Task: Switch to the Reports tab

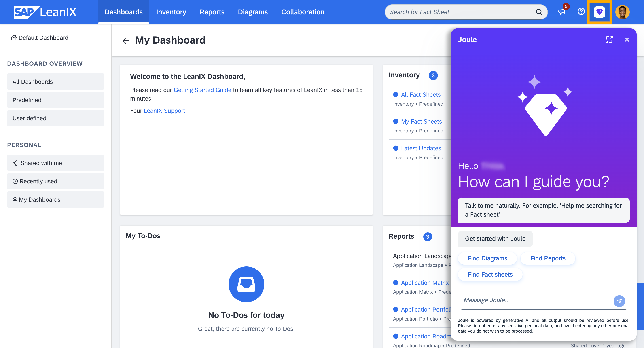Action: pos(212,12)
